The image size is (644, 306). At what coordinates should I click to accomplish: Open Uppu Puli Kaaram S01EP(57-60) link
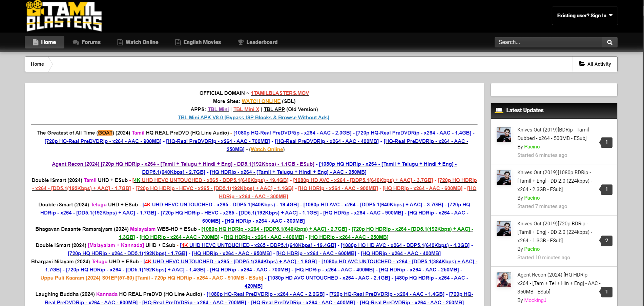152,278
